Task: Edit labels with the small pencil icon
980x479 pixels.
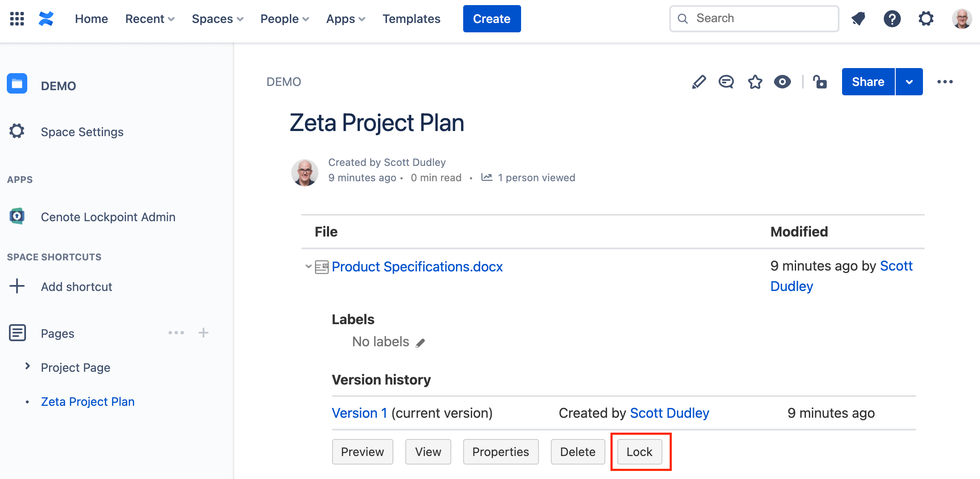Action: (x=421, y=343)
